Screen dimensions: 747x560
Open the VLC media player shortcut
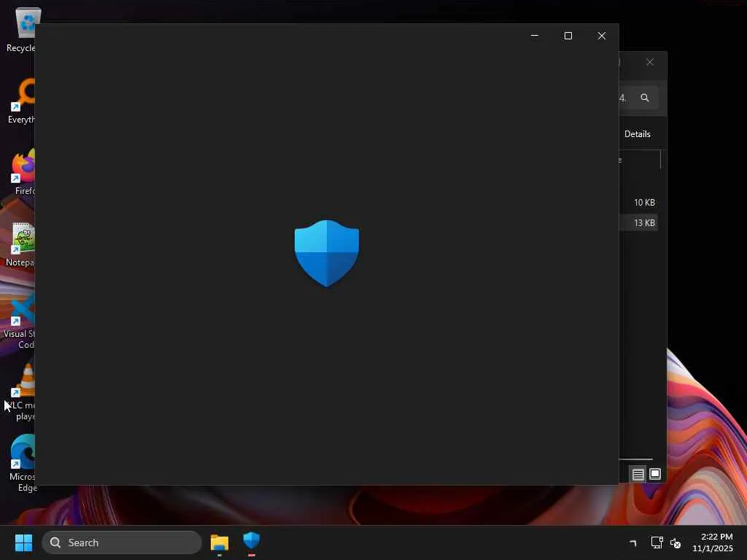click(21, 393)
